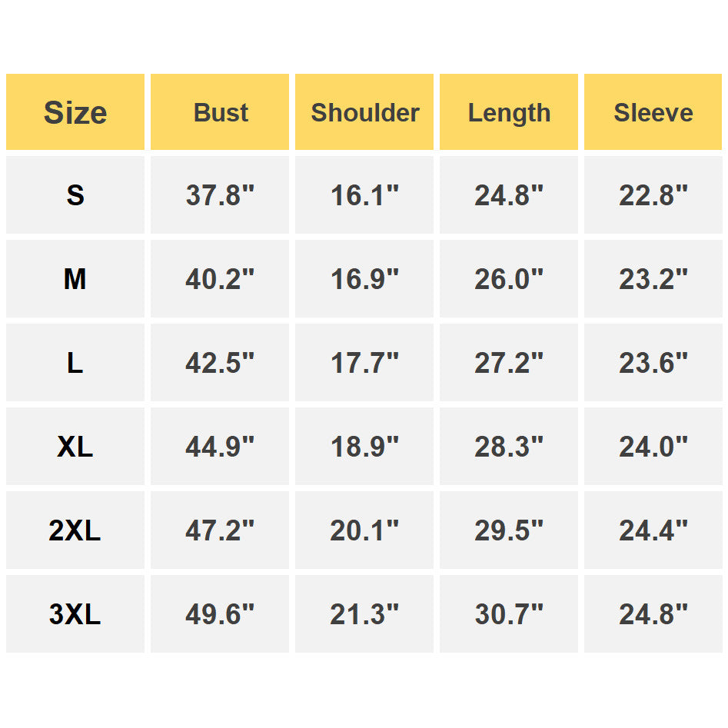Image resolution: width=728 pixels, height=728 pixels.
Task: Select the 16.9" shoulder measurement
Action: tap(364, 278)
